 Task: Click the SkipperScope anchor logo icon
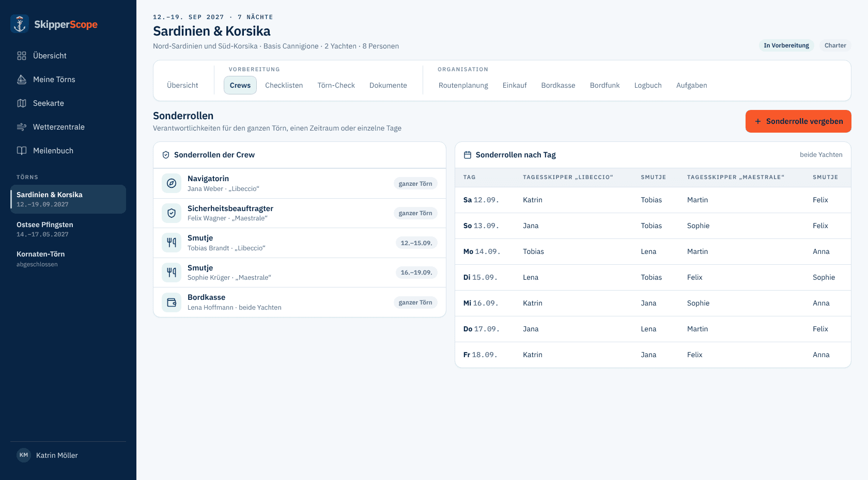[x=20, y=24]
